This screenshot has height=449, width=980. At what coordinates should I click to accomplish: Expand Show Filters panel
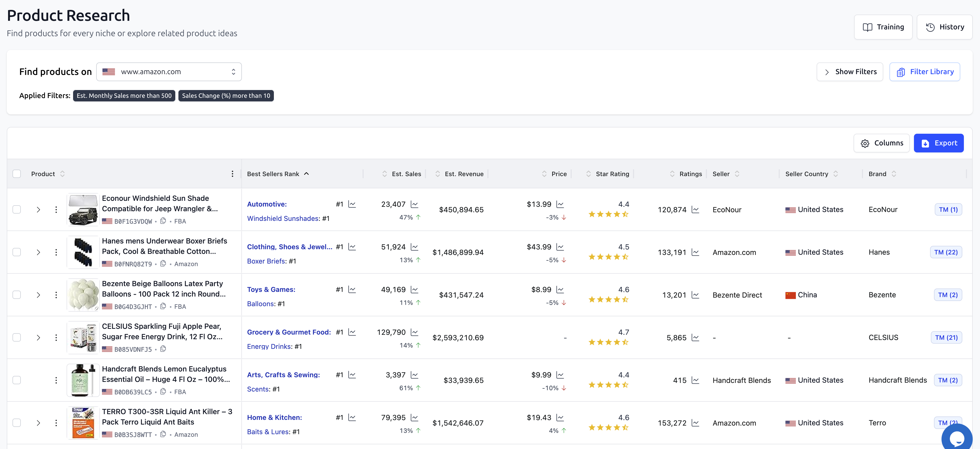849,72
